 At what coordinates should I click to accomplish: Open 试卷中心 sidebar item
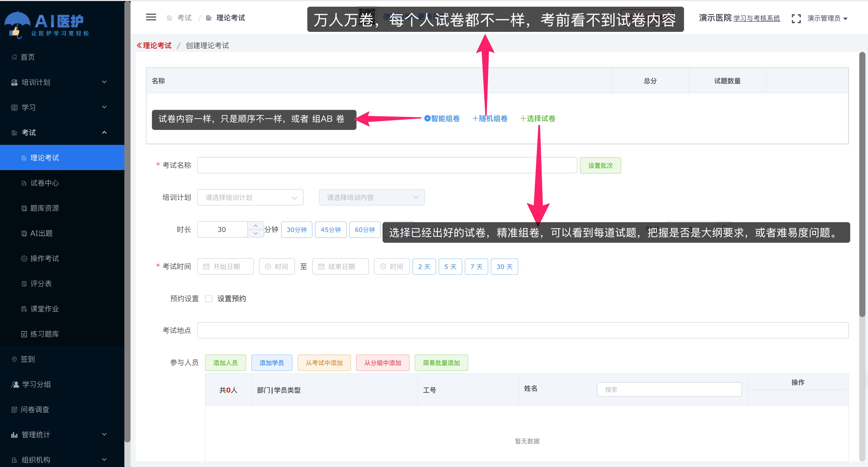click(x=62, y=183)
